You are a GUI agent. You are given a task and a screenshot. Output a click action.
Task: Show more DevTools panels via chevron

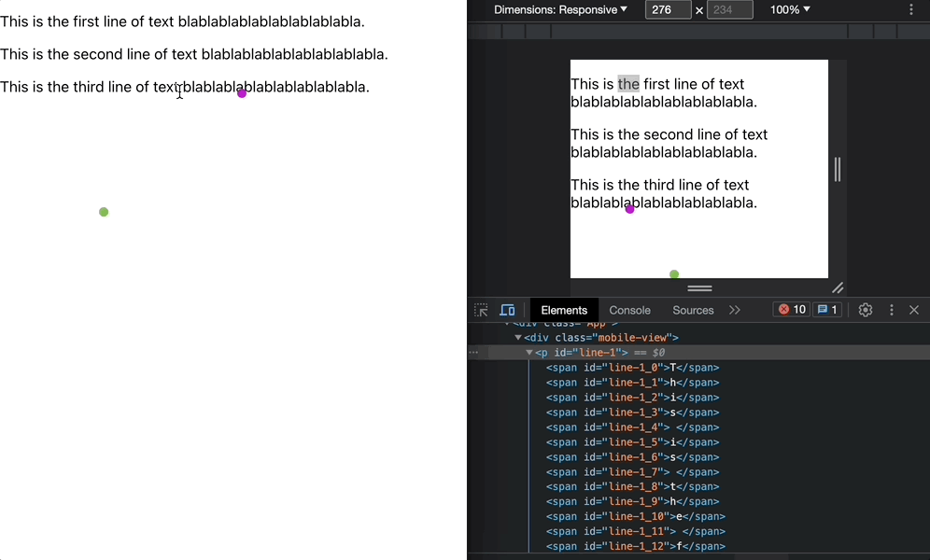[734, 310]
